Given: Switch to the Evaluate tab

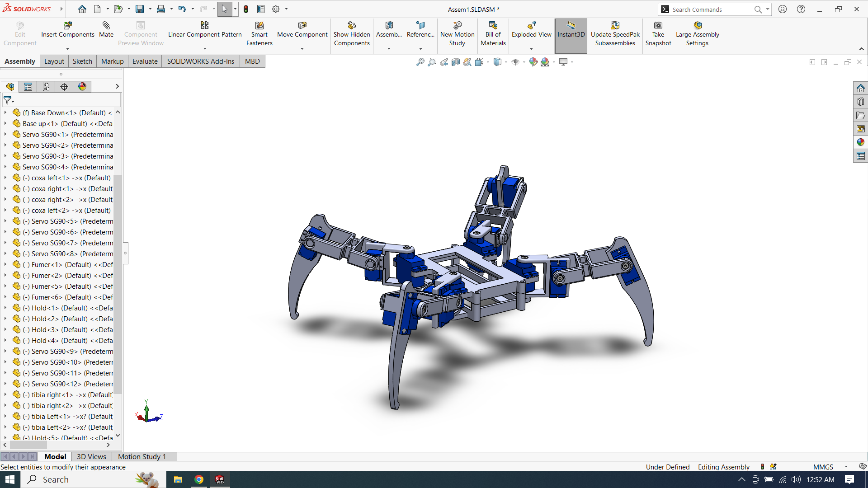Looking at the screenshot, I should 145,61.
